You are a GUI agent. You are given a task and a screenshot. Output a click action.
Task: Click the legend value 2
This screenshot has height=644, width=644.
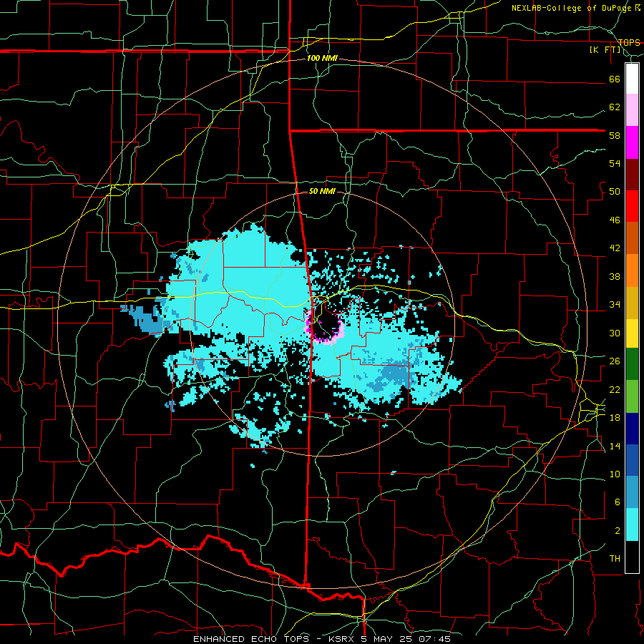tap(617, 531)
